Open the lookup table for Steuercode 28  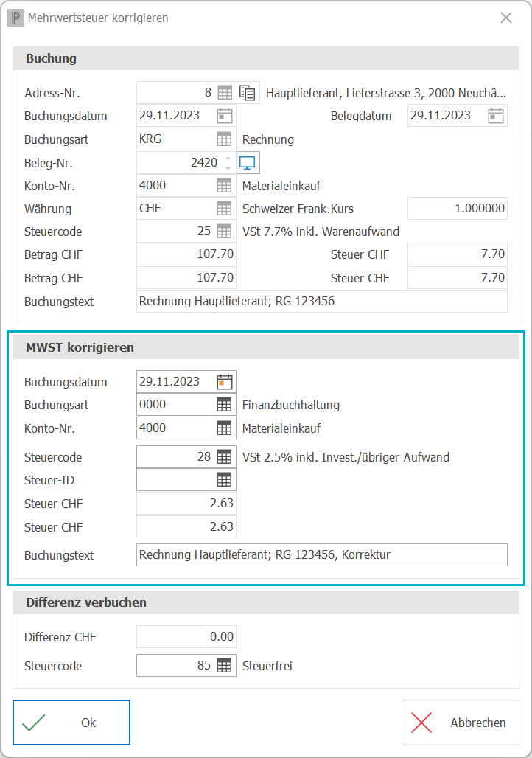[x=224, y=457]
